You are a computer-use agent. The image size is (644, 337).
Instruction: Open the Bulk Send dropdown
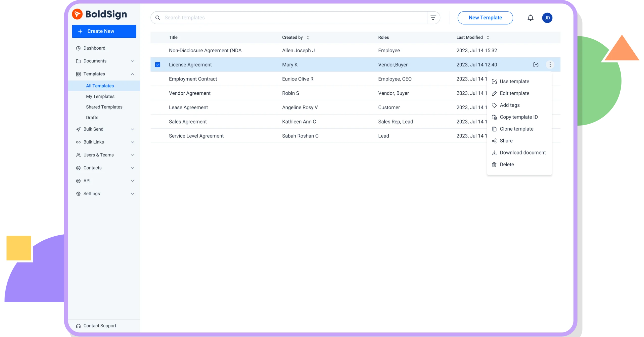pos(133,129)
